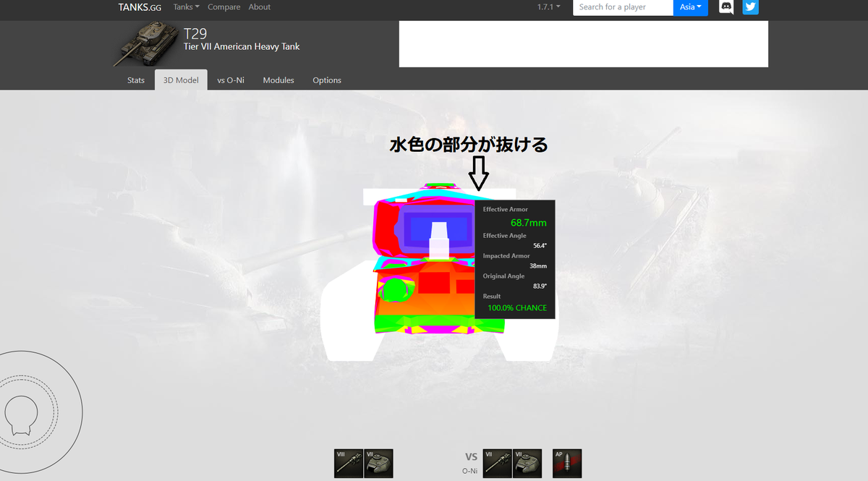This screenshot has height=481, width=868.
Task: Switch to the Modules tab
Action: (278, 80)
